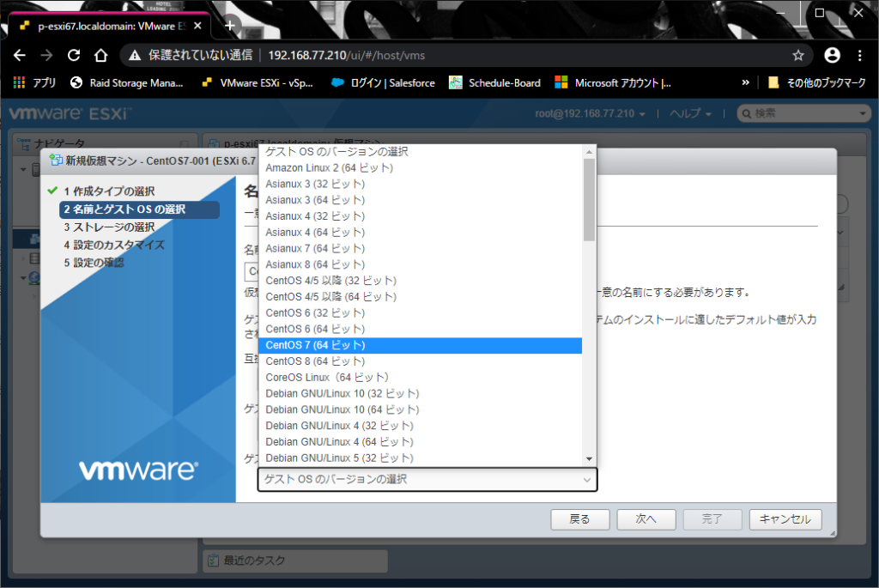Go to step 4 設定のカスタマイズ

(114, 245)
